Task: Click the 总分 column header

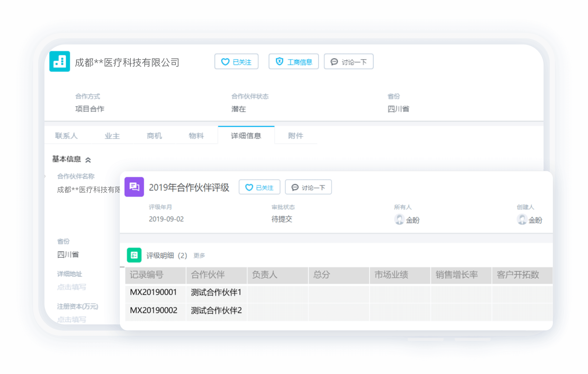Action: pyautogui.click(x=339, y=275)
